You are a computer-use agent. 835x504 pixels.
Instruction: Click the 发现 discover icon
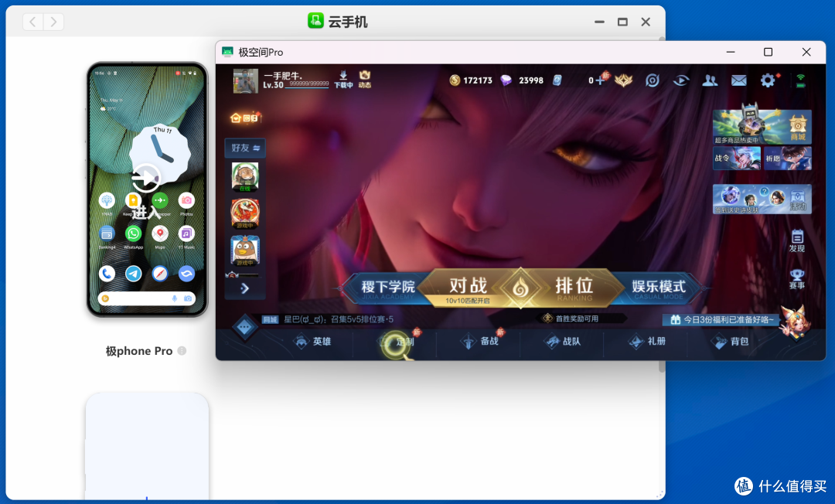[x=796, y=240]
